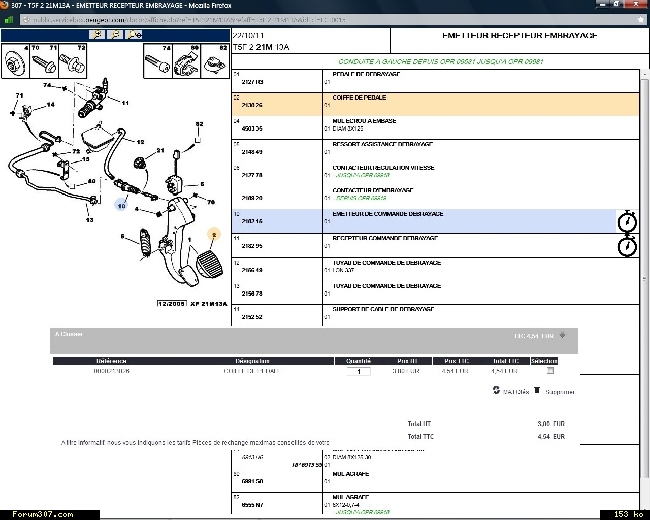Click the Valider refresh icon
650x520 pixels.
point(496,391)
